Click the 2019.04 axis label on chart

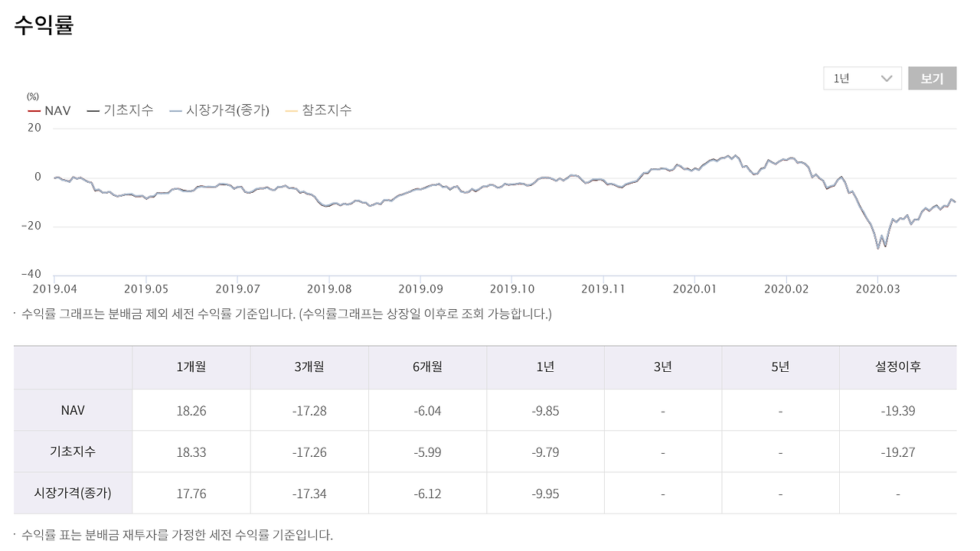coord(54,289)
